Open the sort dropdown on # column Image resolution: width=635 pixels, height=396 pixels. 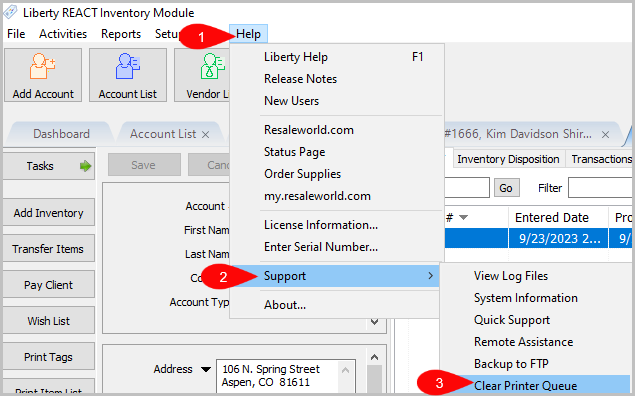(x=463, y=218)
